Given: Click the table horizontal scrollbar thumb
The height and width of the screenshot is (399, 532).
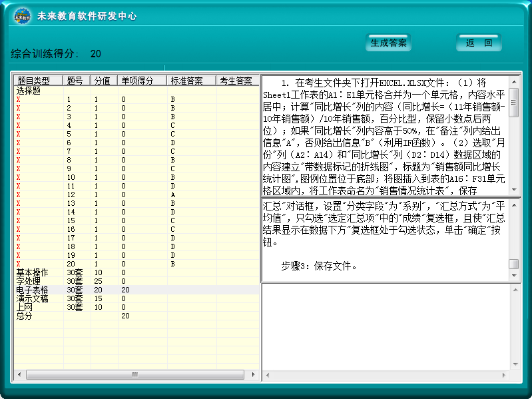Looking at the screenshot, I should pyautogui.click(x=135, y=374).
